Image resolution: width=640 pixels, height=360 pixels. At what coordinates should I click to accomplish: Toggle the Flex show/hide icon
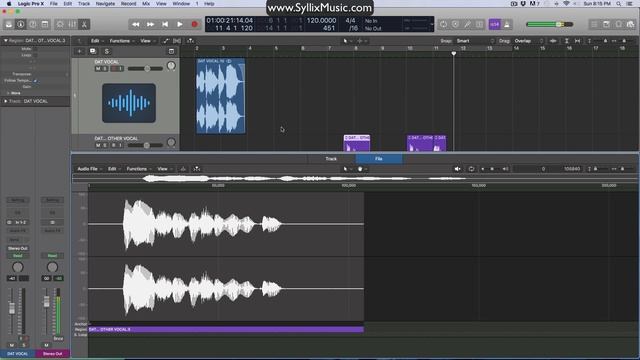[x=177, y=41]
